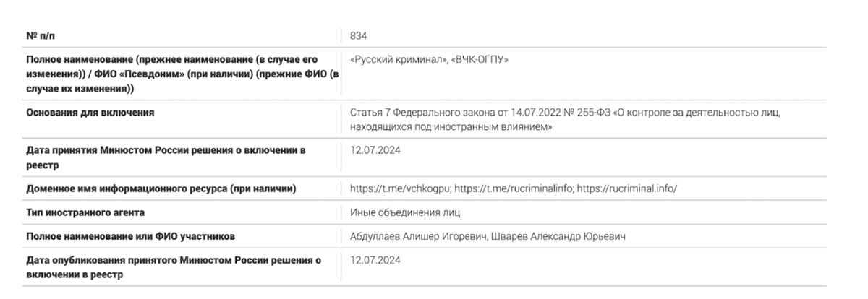
Task: Open the https://rucriminal.info/ link
Action: [628, 188]
